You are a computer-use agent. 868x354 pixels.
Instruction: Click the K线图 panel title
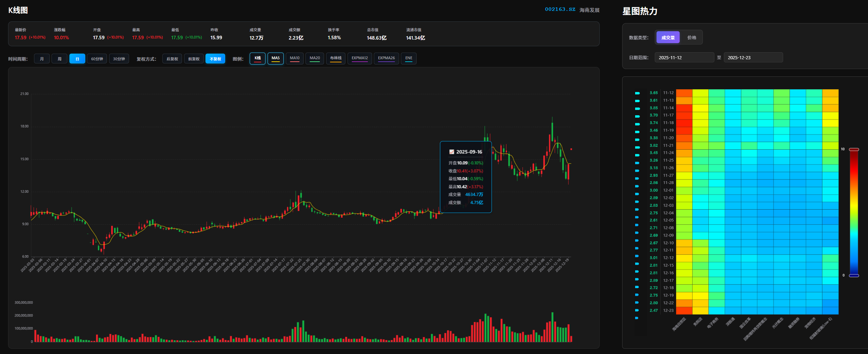18,10
